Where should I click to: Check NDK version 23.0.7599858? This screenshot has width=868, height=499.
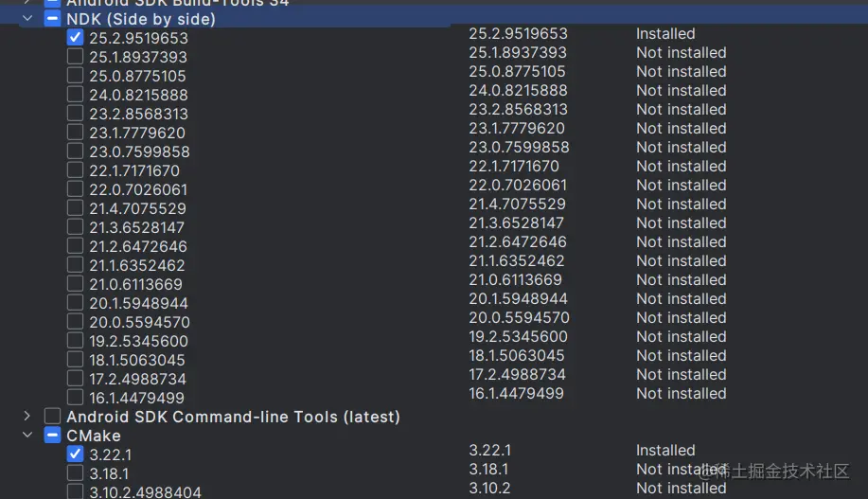tap(76, 151)
